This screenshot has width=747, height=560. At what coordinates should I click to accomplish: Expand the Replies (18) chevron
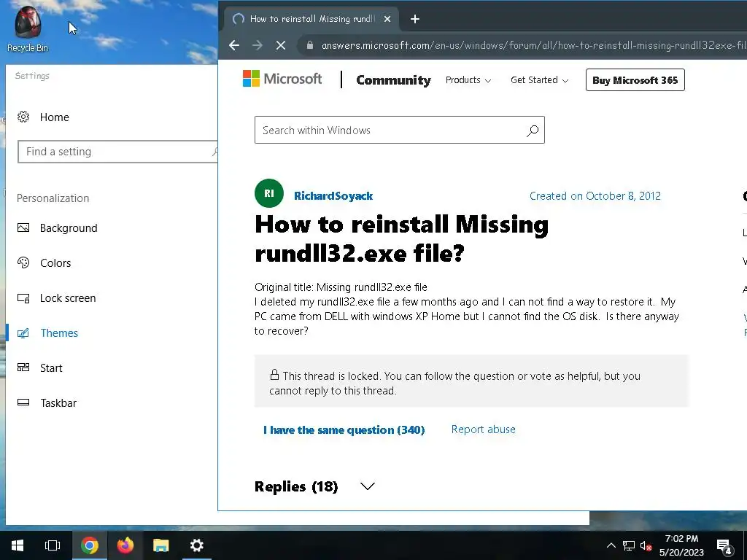(x=368, y=486)
